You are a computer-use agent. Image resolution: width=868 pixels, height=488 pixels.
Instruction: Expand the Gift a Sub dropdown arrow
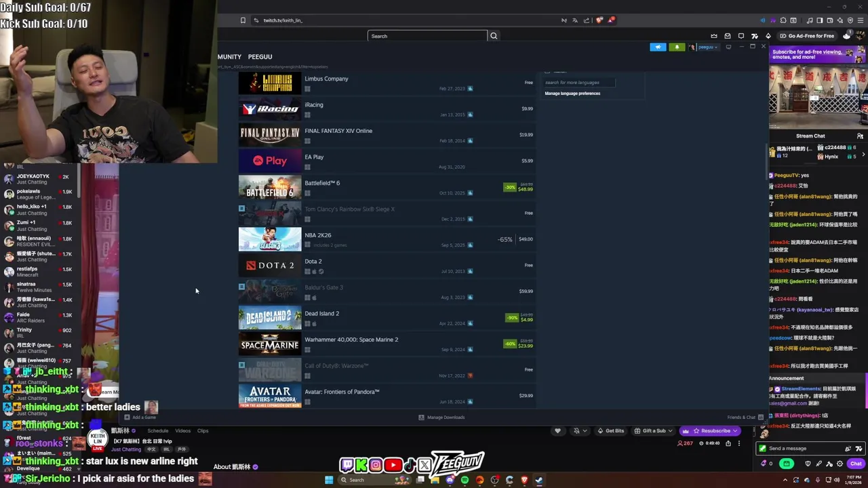[669, 431]
